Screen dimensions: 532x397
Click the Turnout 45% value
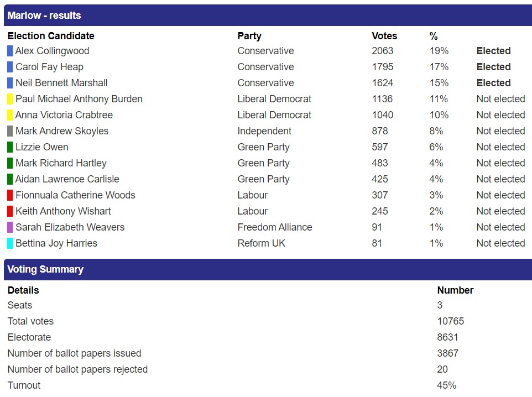447,385
